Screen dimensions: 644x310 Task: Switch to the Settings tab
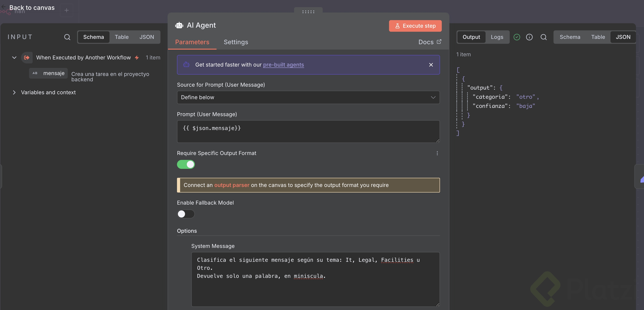pos(236,42)
